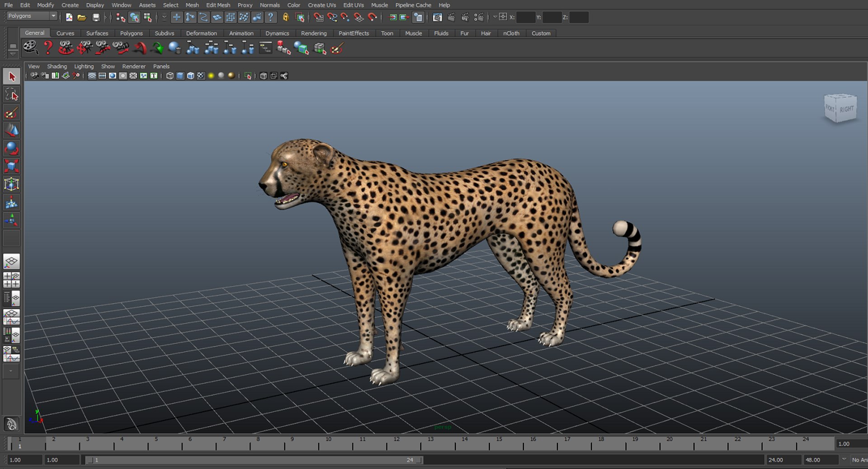The width and height of the screenshot is (868, 469).
Task: Select the arrow Select tool
Action: click(12, 76)
